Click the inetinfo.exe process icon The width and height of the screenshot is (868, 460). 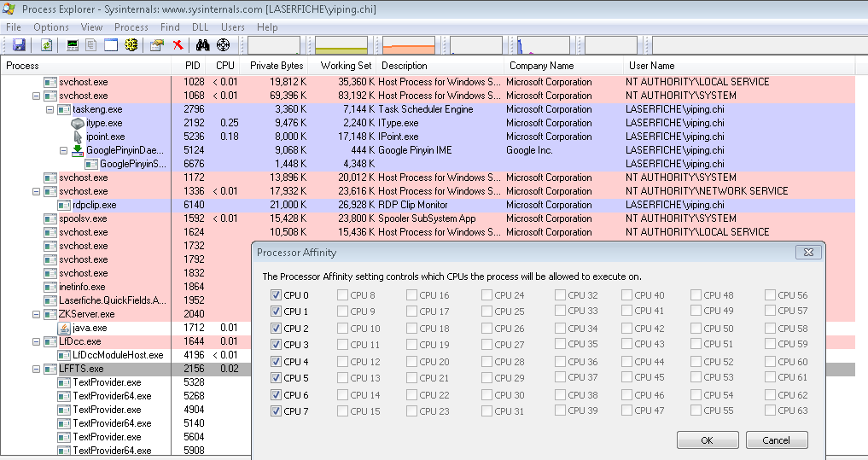pyautogui.click(x=50, y=287)
